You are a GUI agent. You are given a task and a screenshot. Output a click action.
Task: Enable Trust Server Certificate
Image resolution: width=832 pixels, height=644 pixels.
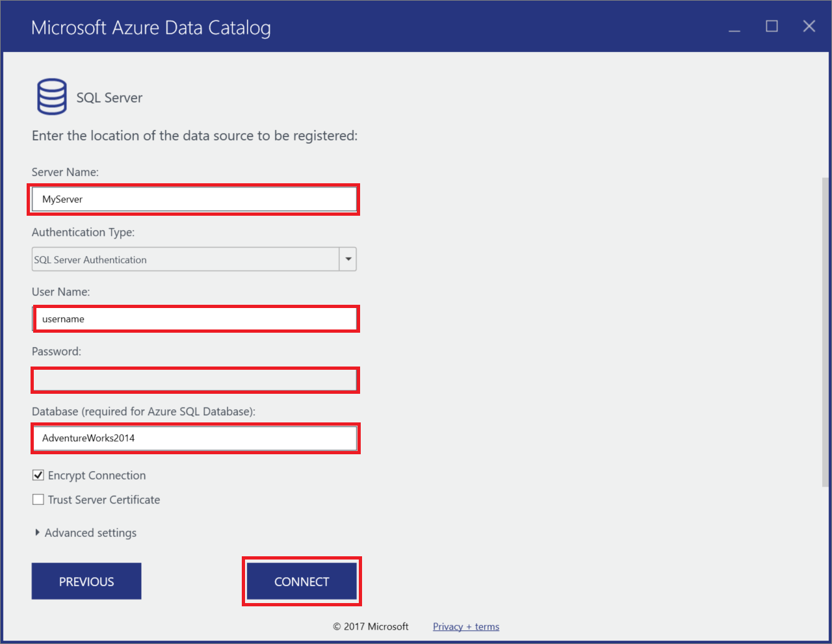[38, 499]
